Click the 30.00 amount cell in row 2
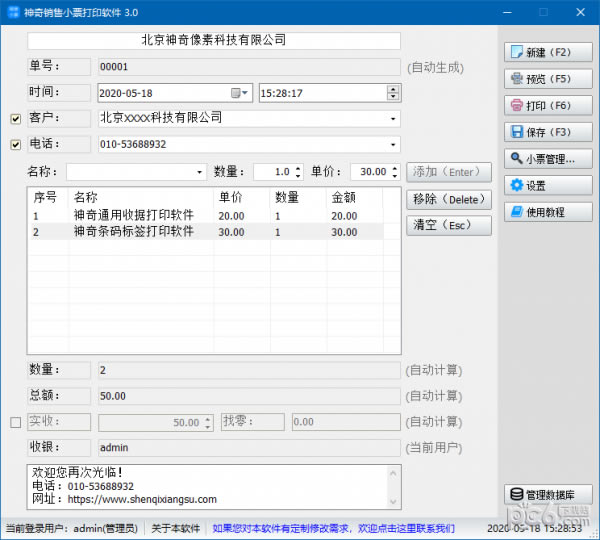The image size is (600, 540). point(344,232)
